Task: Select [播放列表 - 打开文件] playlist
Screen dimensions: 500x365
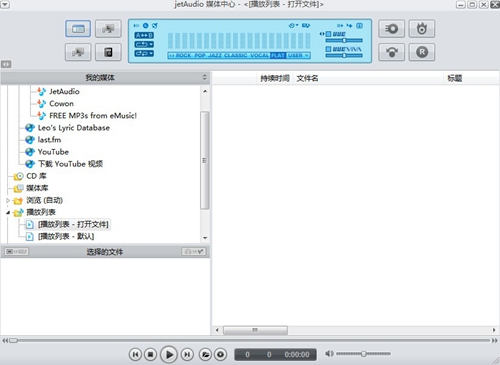Action: click(x=73, y=224)
